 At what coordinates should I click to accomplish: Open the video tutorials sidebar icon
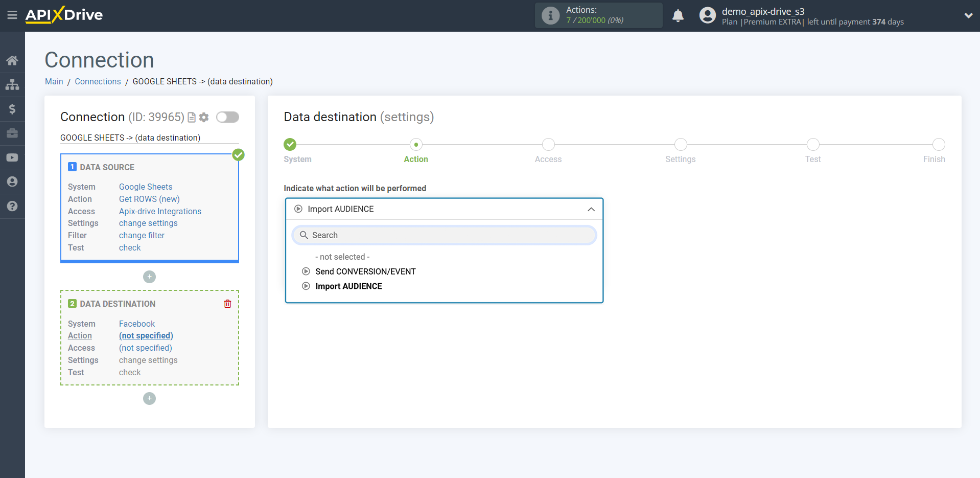click(x=12, y=157)
